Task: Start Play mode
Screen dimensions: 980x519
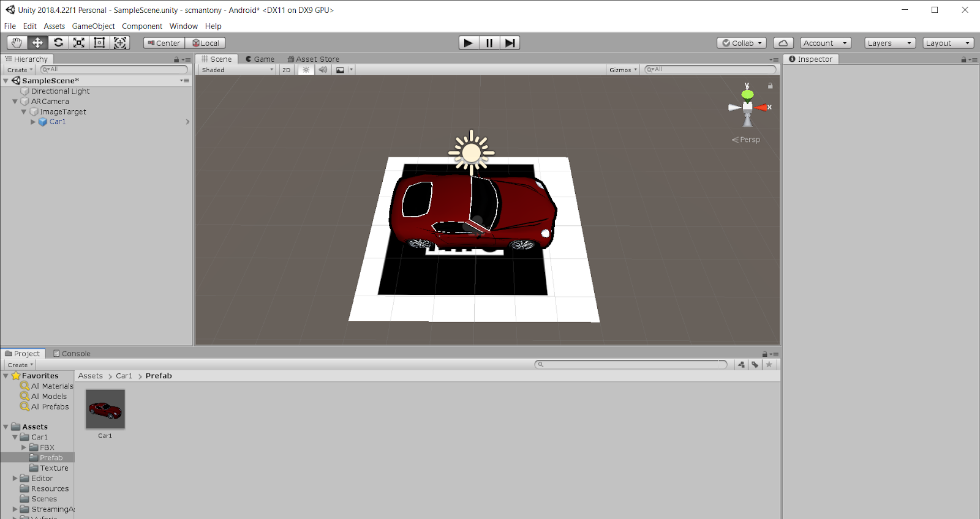Action: (x=469, y=43)
